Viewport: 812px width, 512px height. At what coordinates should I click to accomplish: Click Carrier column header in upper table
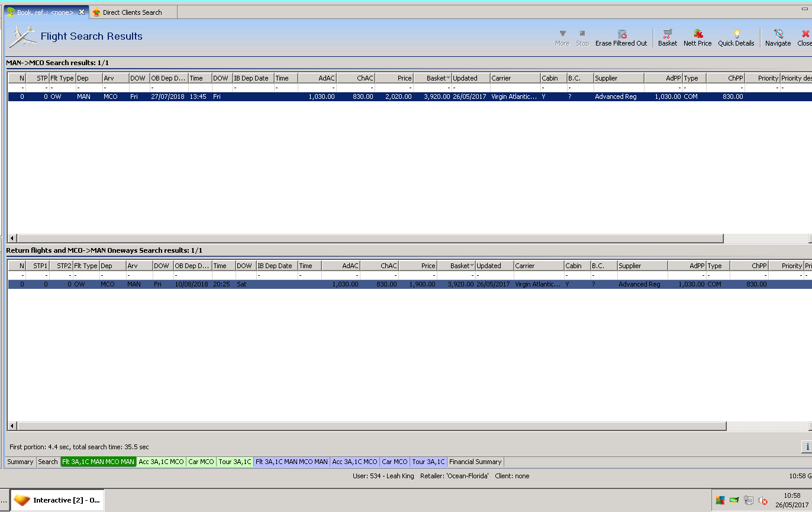[514, 78]
